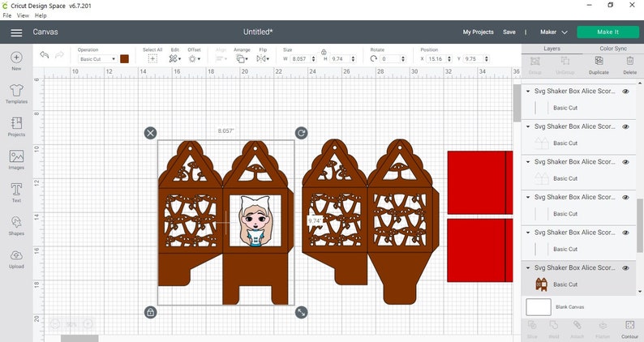Click the lock handle below selected object
644x342 pixels.
(x=150, y=312)
